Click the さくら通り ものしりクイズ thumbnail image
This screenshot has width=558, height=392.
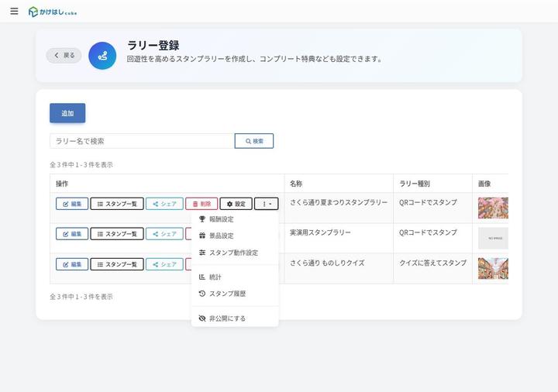point(493,269)
